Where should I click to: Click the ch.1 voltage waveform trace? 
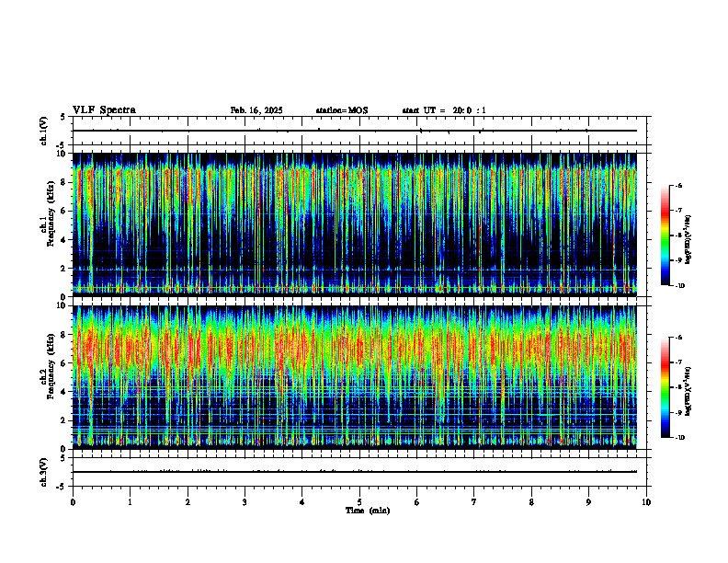click(x=354, y=131)
